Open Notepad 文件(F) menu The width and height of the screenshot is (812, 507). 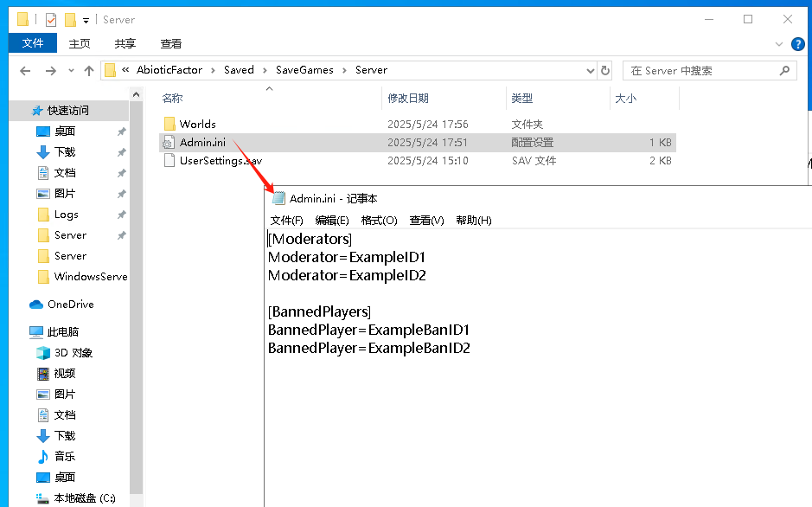point(286,220)
